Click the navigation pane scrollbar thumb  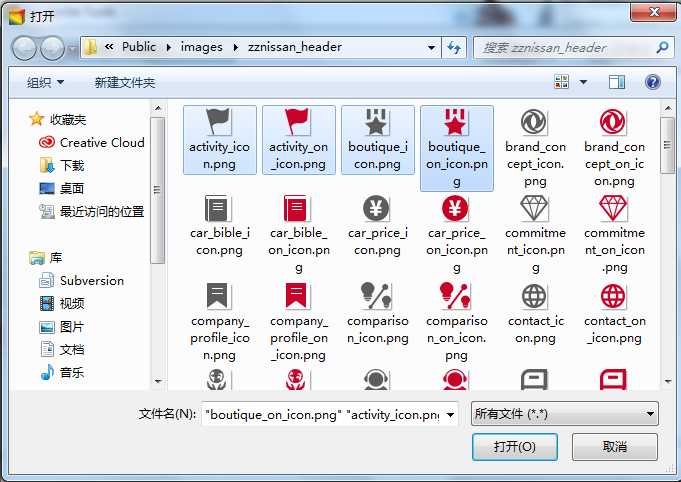click(158, 190)
